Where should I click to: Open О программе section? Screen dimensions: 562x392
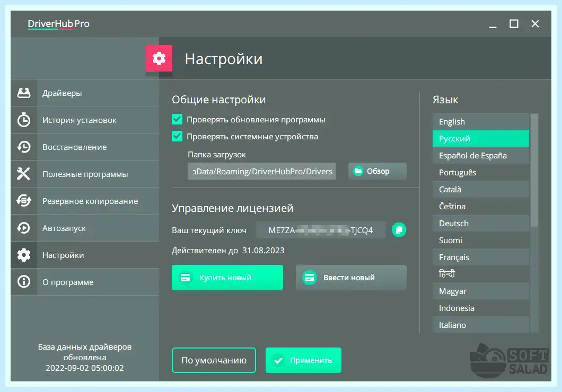(85, 282)
